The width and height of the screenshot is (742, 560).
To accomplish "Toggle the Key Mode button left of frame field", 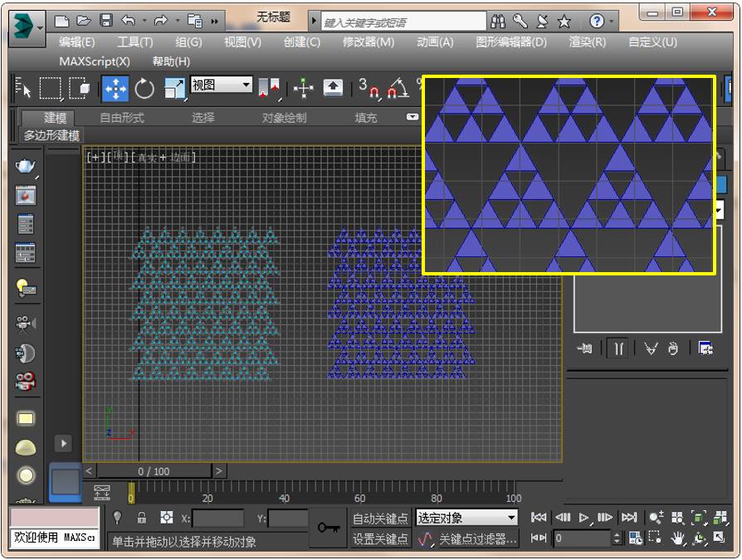I will coord(538,538).
